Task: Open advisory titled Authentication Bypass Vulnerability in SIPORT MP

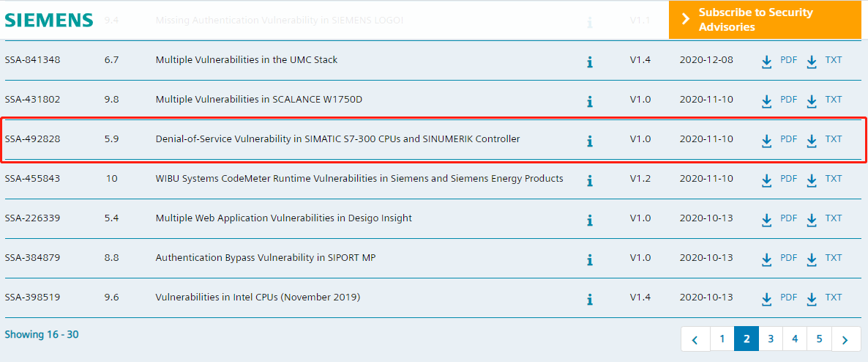Action: 266,258
